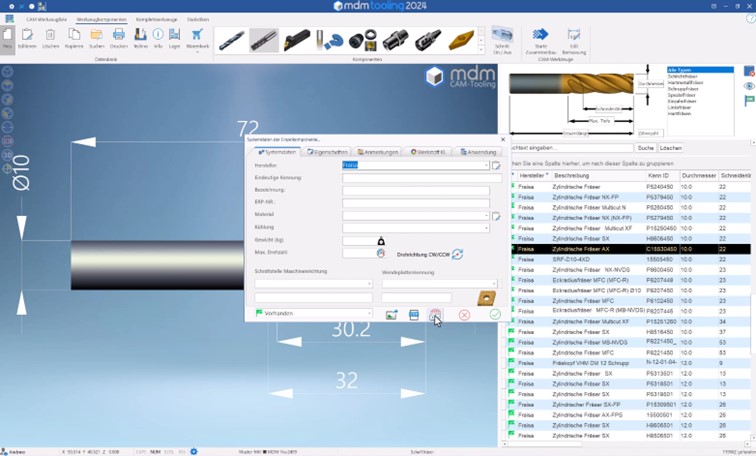756x456 pixels.
Task: Select the tool holder chuck component icon
Action: (x=428, y=40)
